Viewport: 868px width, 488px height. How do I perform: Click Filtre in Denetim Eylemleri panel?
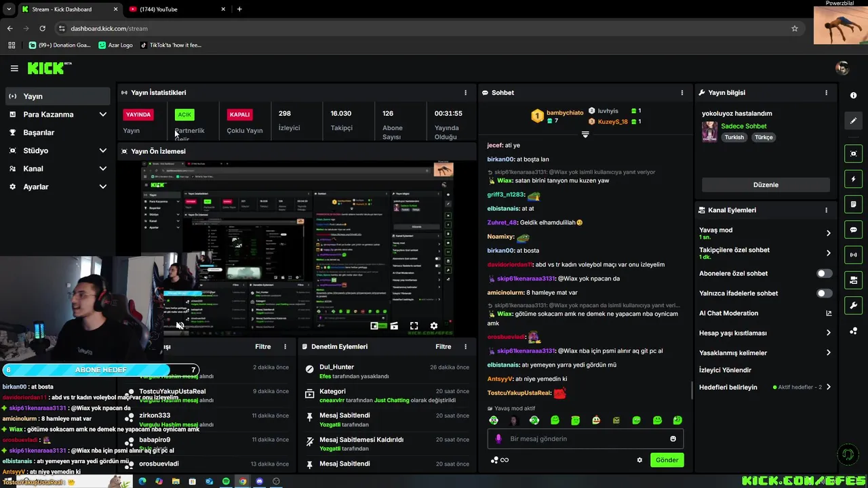tap(443, 346)
